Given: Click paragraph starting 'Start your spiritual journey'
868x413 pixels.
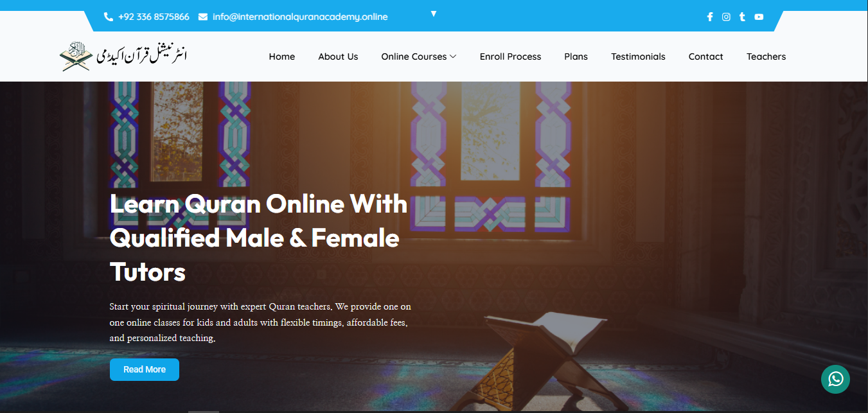Looking at the screenshot, I should coord(260,322).
